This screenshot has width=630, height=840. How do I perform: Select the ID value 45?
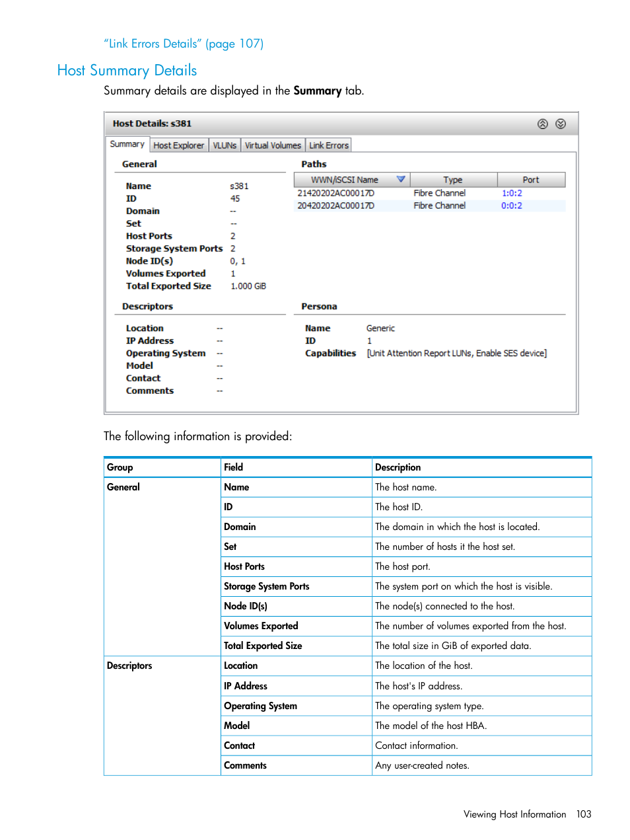pos(235,198)
